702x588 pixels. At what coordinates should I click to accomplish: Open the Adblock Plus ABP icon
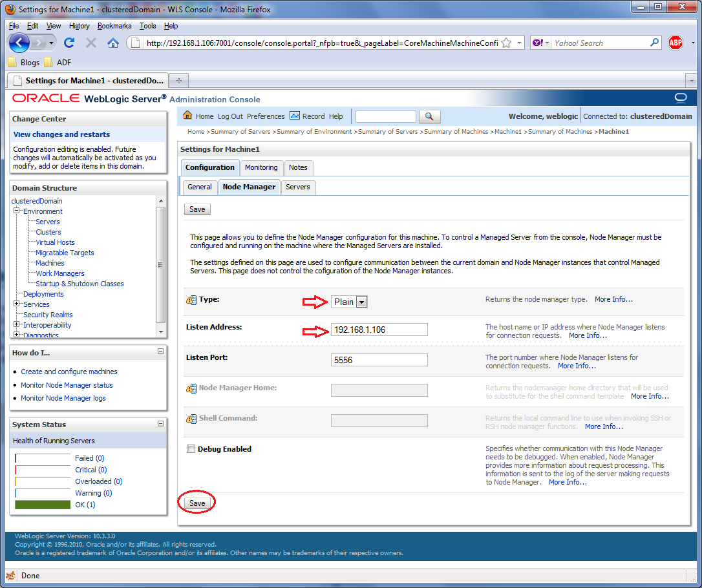[x=675, y=43]
